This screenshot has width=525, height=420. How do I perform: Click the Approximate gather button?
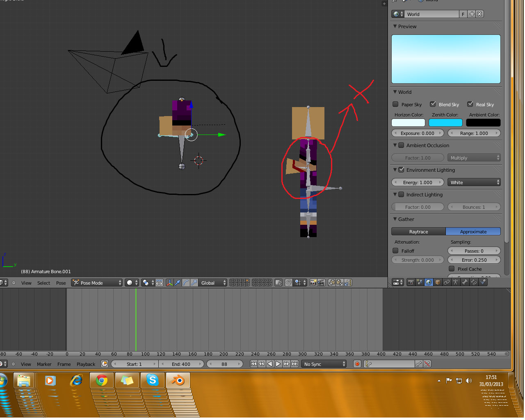click(x=473, y=232)
